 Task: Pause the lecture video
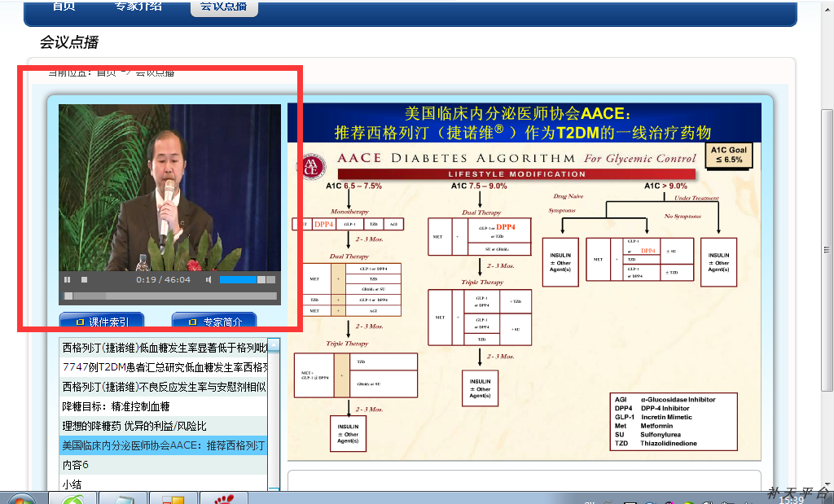(x=68, y=279)
